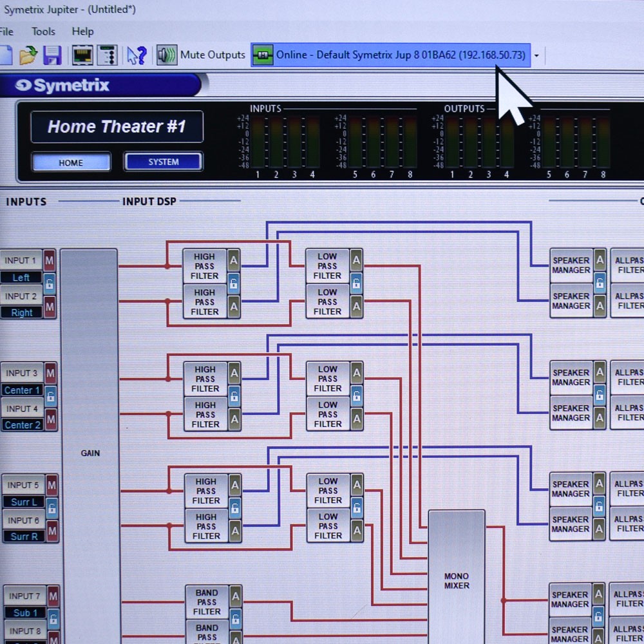The image size is (644, 644).
Task: Open Left channel LOW PASS FILTER block
Action: [x=327, y=266]
